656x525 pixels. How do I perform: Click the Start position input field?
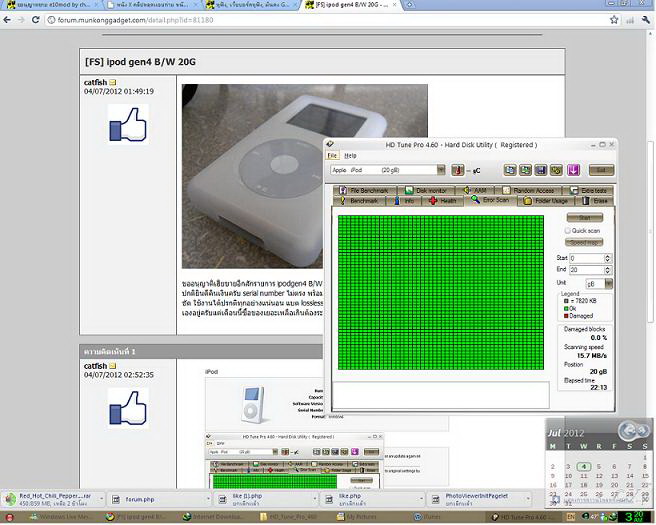pos(585,258)
